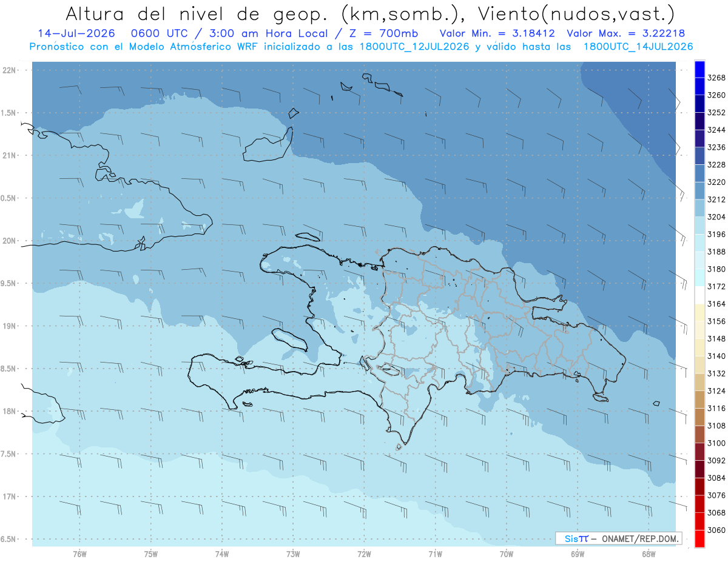Image resolution: width=728 pixels, height=562 pixels.
Task: Click the '68W' longitude label
Action: coord(649,553)
